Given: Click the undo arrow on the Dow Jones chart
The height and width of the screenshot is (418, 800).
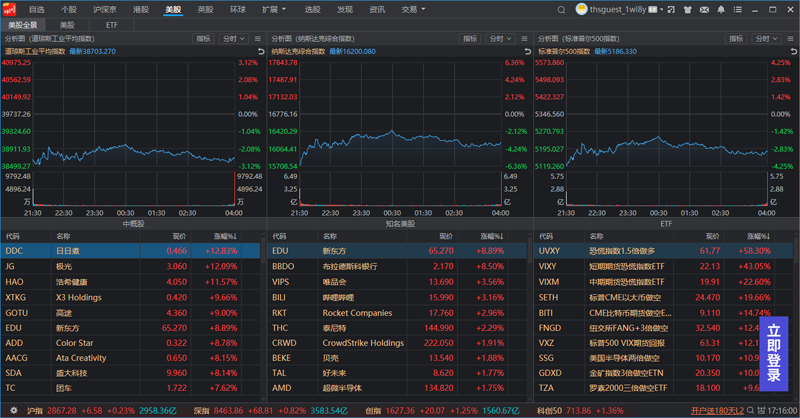Looking at the screenshot, I should (x=261, y=52).
